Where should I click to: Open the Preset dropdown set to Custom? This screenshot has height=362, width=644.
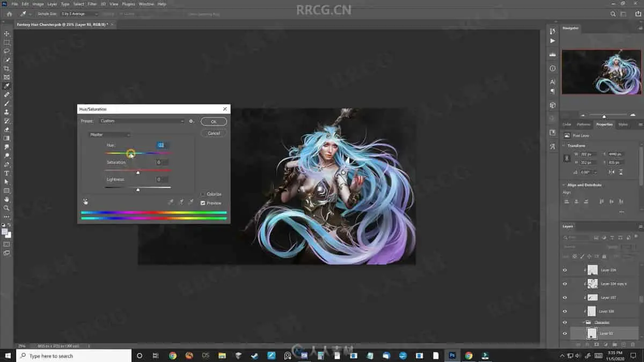click(x=142, y=121)
